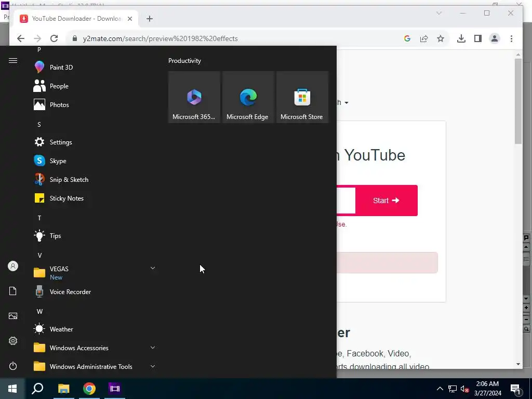Click the Google icon in address bar

tap(407, 38)
